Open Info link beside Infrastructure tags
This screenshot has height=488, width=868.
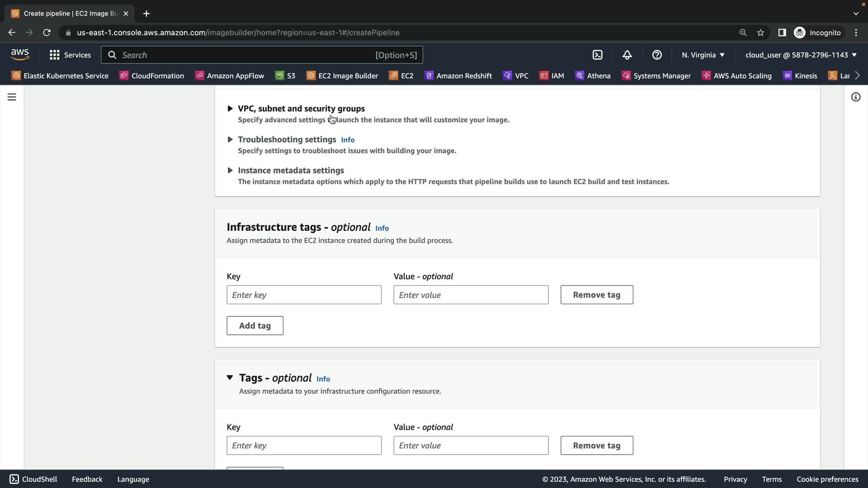pos(382,228)
